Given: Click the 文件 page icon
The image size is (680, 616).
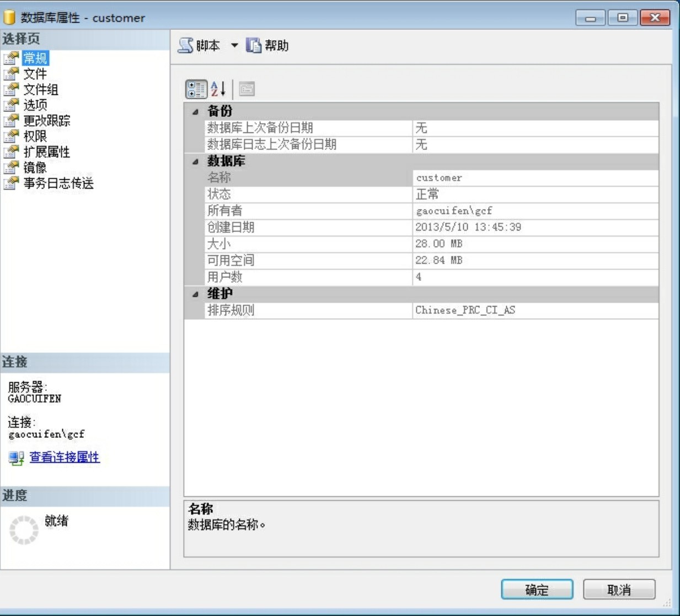Looking at the screenshot, I should pos(11,73).
